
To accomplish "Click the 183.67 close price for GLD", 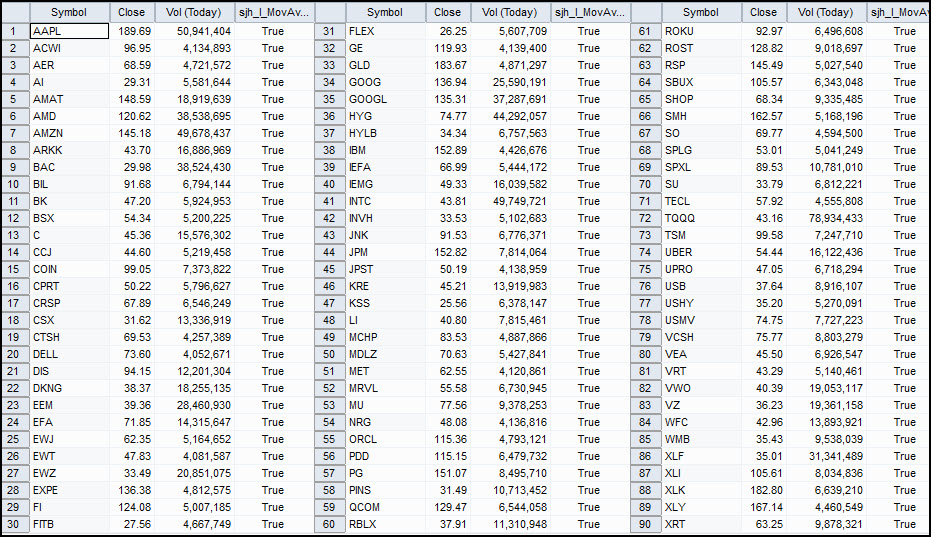I will (447, 65).
